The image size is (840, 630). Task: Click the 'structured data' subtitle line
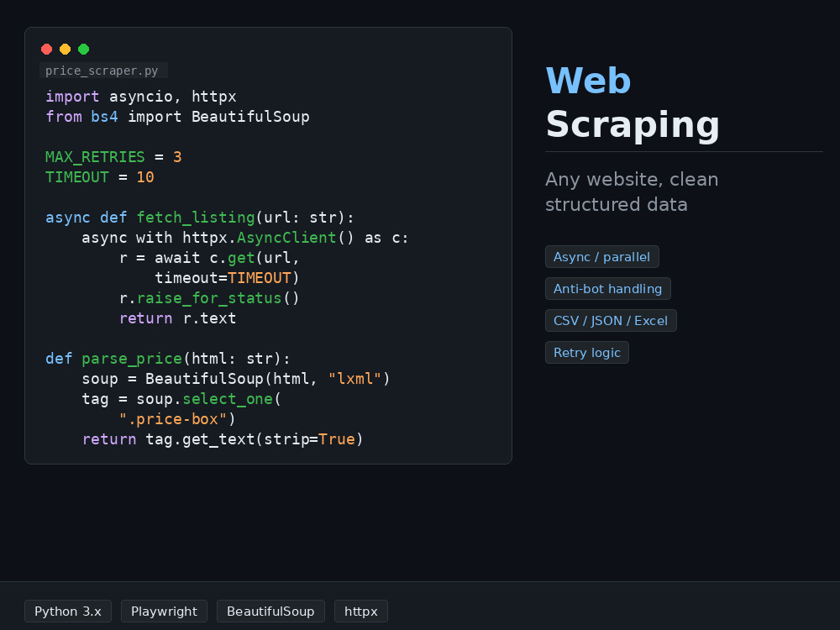(616, 205)
